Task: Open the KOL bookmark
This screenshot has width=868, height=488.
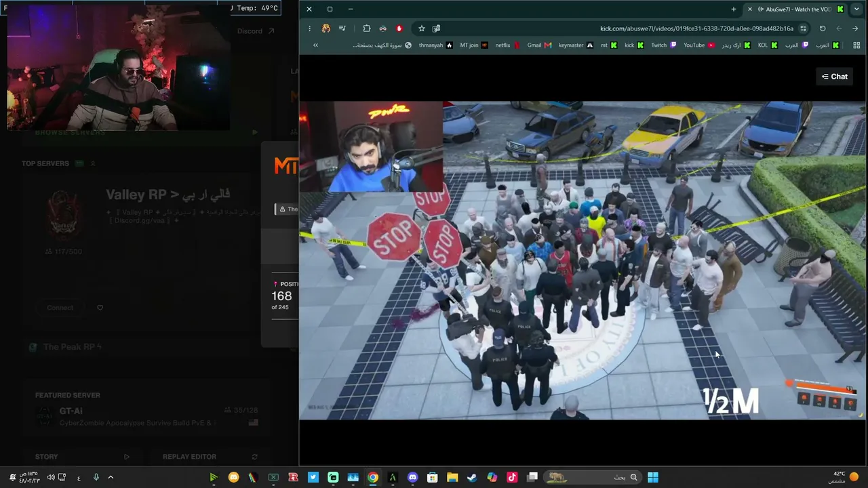Action: 768,45
